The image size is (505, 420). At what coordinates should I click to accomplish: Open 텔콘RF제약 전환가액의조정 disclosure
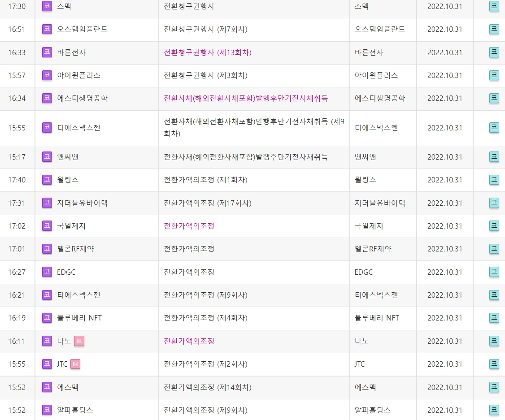coord(189,248)
